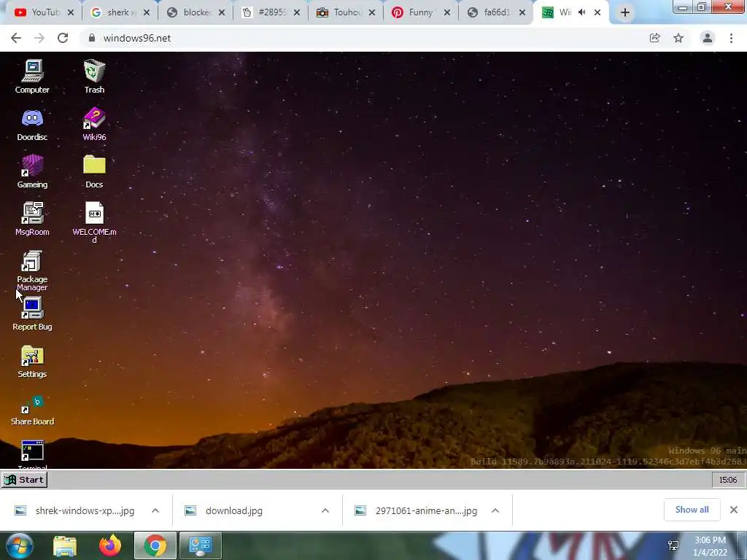The height and width of the screenshot is (560, 747).
Task: Launch the Doordisc app icon
Action: [x=32, y=124]
